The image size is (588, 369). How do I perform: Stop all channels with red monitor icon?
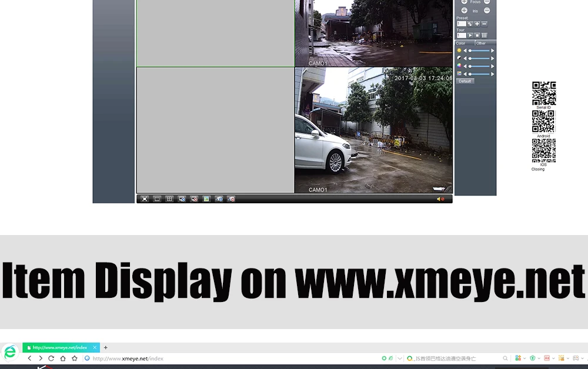194,199
